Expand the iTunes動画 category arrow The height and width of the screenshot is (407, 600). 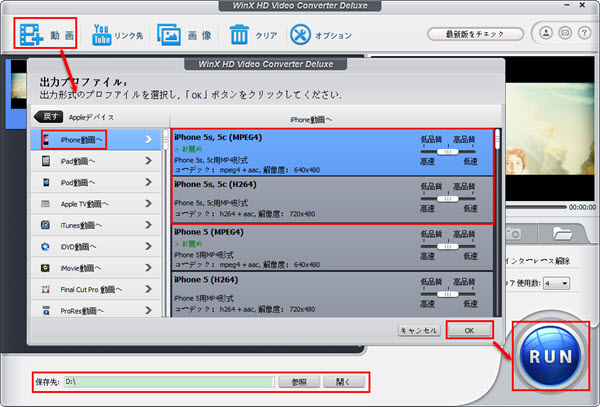point(148,225)
